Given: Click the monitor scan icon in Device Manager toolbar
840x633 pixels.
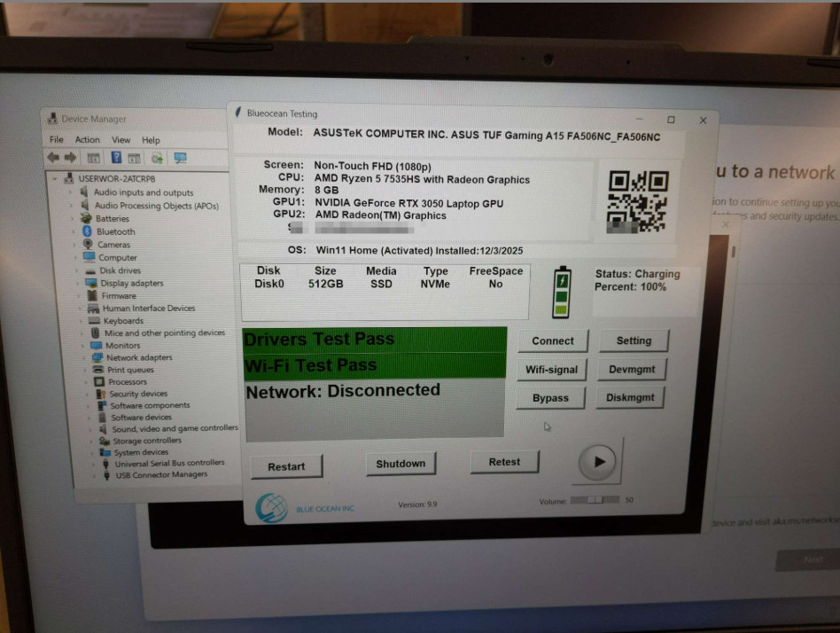Looking at the screenshot, I should tap(180, 158).
